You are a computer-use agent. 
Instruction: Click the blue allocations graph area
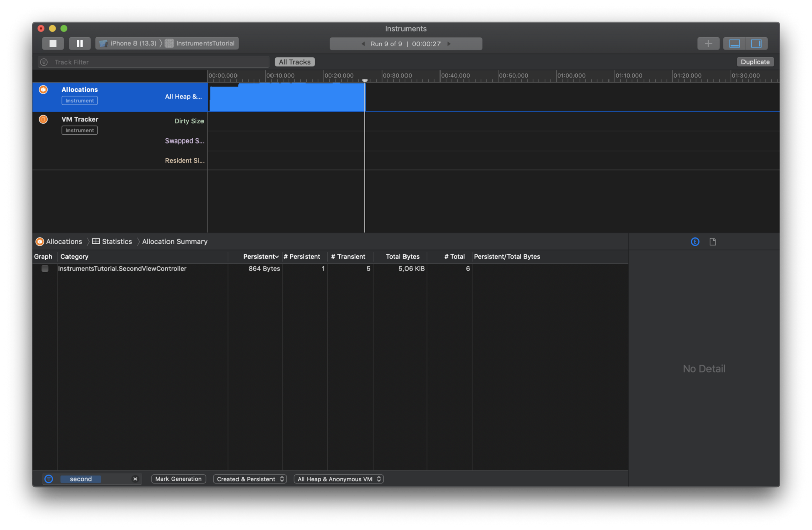pos(287,97)
